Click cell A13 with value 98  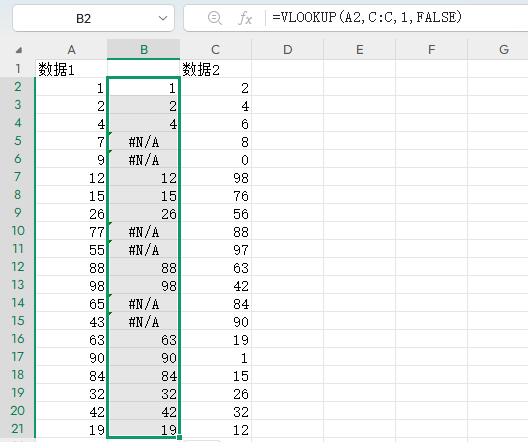tap(71, 285)
